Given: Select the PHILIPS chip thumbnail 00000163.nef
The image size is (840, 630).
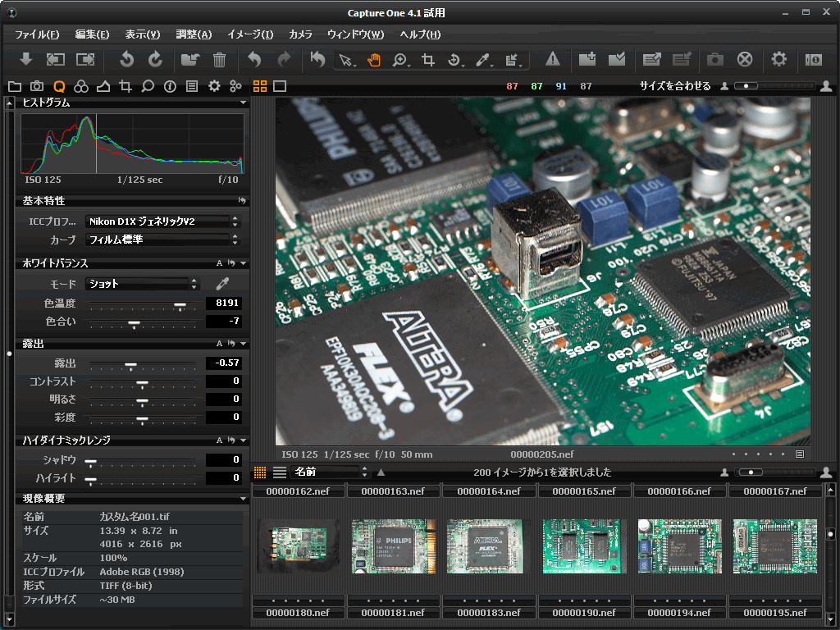Looking at the screenshot, I should [394, 546].
